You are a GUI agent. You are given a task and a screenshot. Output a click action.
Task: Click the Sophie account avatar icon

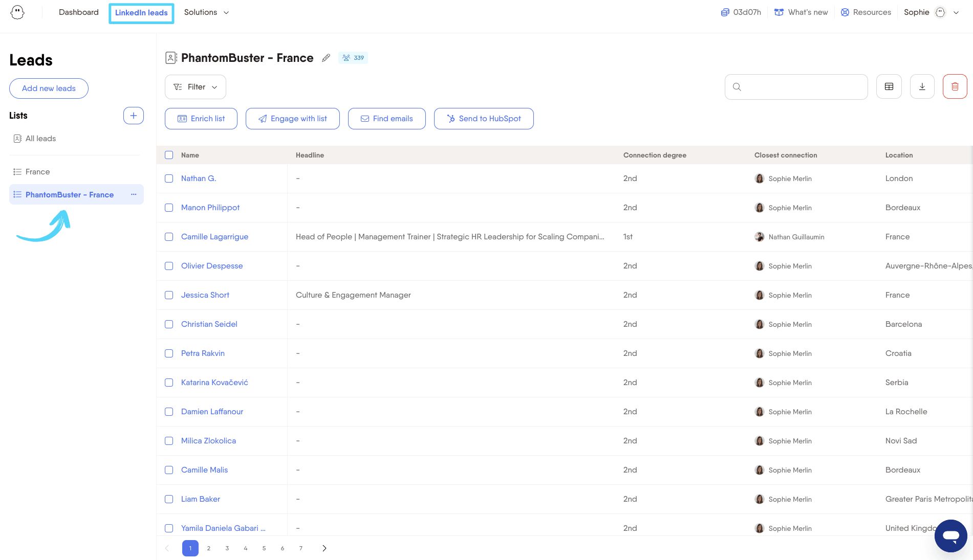pos(940,12)
